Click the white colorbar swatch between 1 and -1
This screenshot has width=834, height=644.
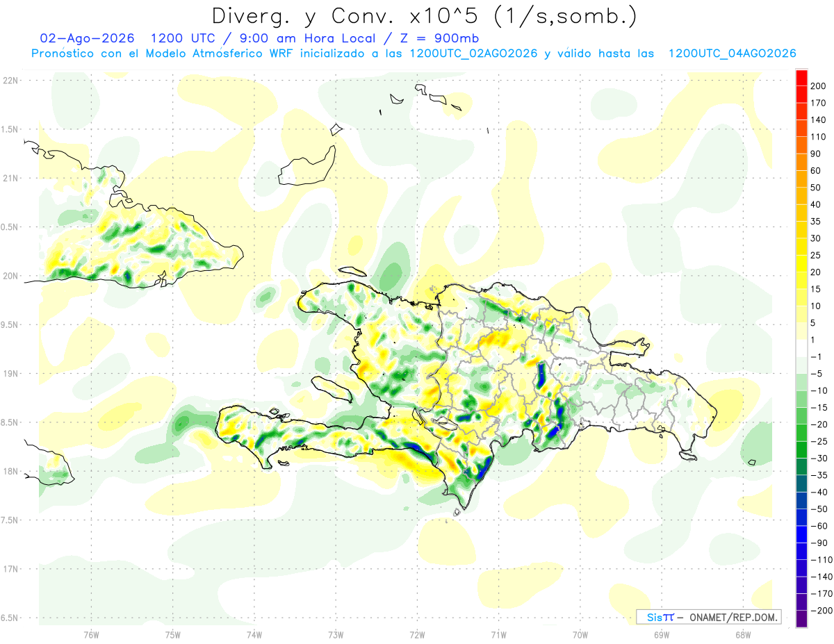[801, 349]
